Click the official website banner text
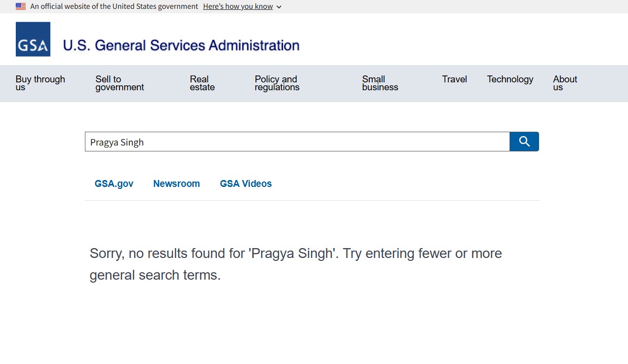628x364 pixels. tap(114, 6)
